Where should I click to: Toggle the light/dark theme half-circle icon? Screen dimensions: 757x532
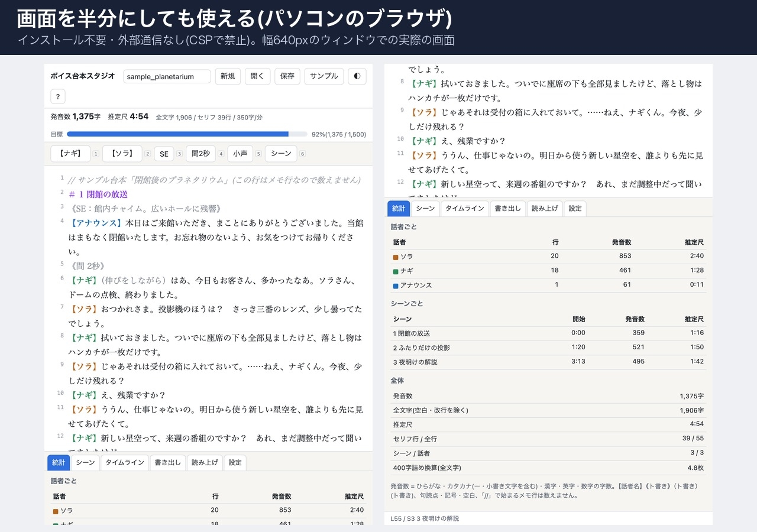pos(357,76)
